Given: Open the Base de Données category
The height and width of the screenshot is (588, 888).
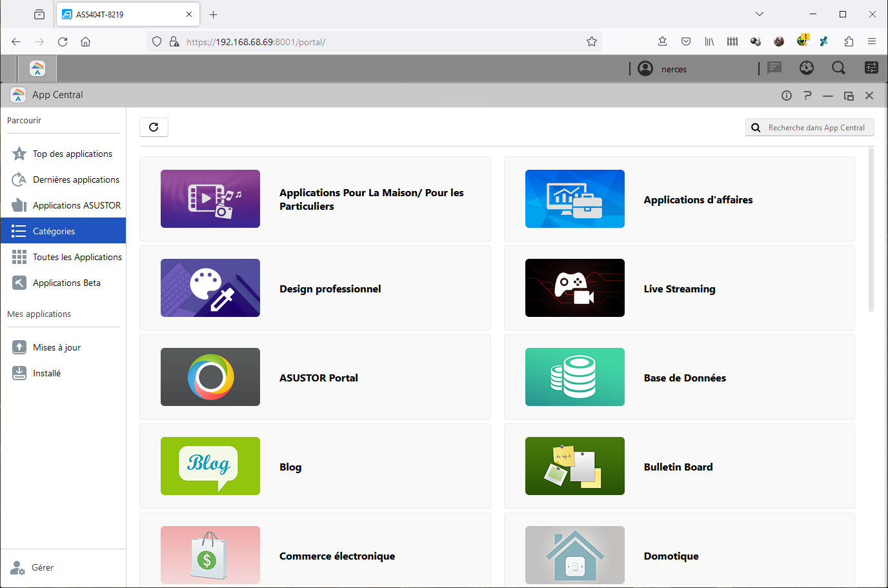Looking at the screenshot, I should (680, 377).
